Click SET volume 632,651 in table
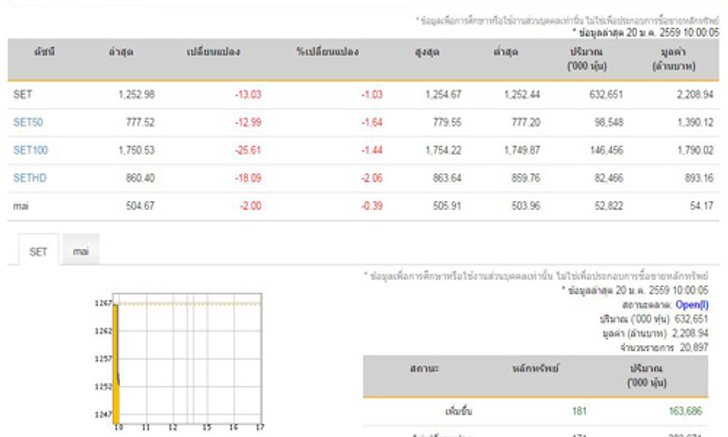This screenshot has width=728, height=437. point(606,94)
